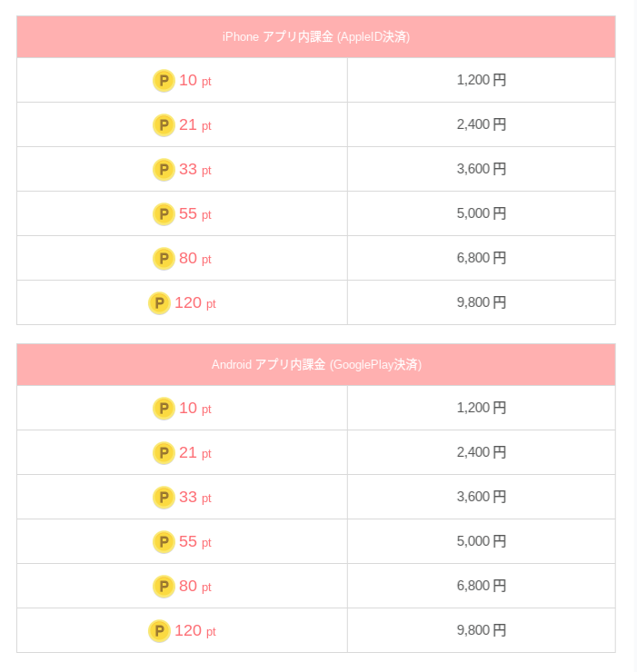Select the 120 pt coin icon in Android table
The image size is (637, 672).
159,631
